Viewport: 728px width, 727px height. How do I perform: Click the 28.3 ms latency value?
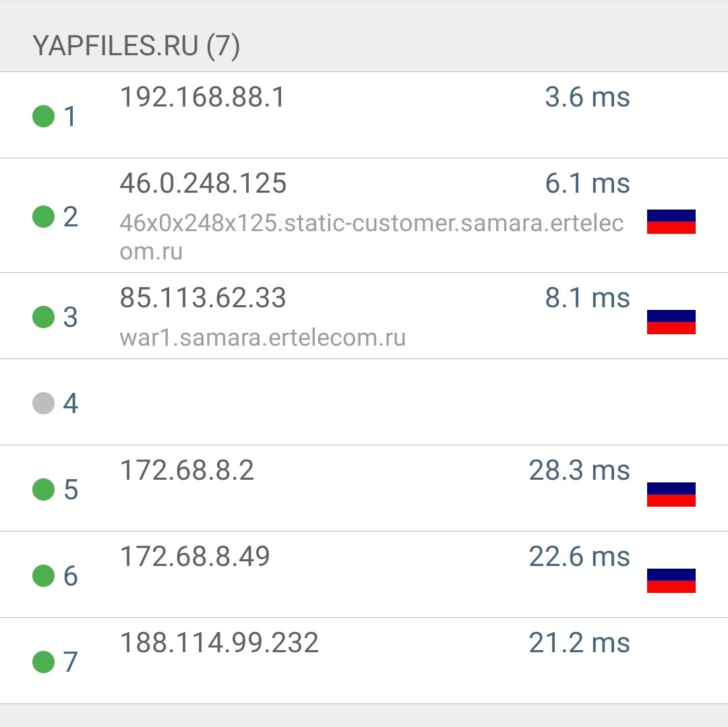click(x=579, y=470)
